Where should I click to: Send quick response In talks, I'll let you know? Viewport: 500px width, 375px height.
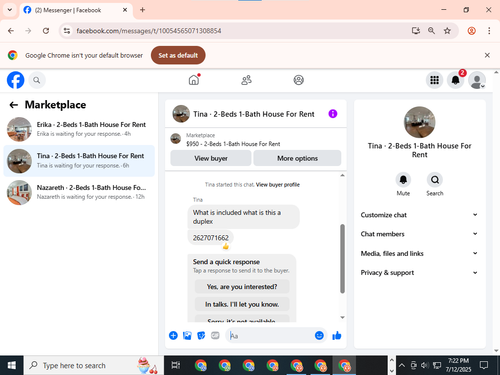pyautogui.click(x=242, y=304)
